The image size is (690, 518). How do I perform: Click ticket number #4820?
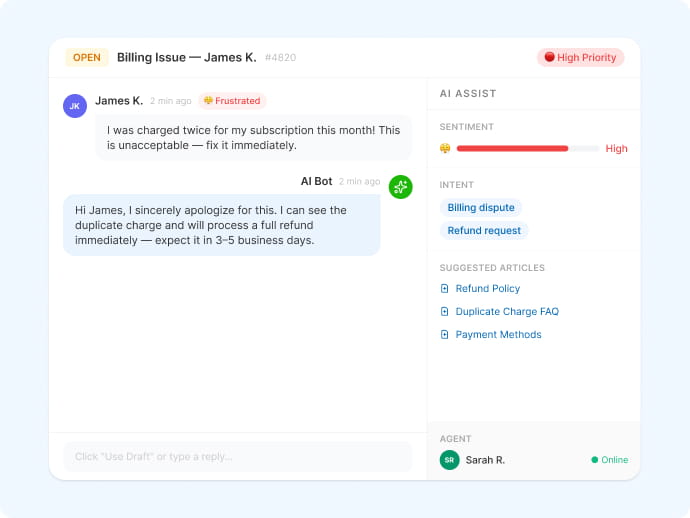coord(280,58)
